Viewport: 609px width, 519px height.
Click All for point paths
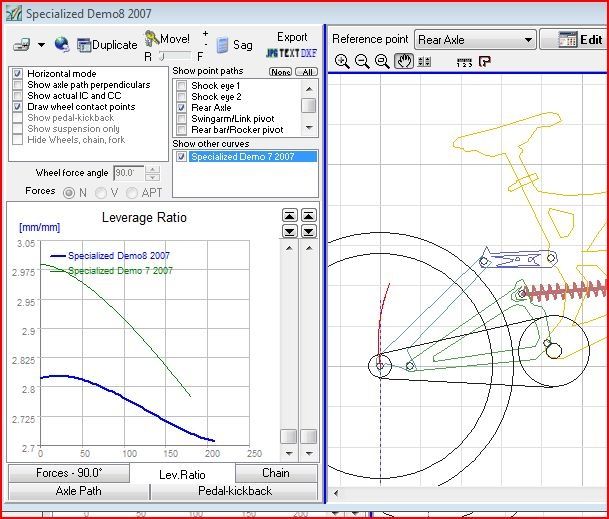click(x=307, y=72)
